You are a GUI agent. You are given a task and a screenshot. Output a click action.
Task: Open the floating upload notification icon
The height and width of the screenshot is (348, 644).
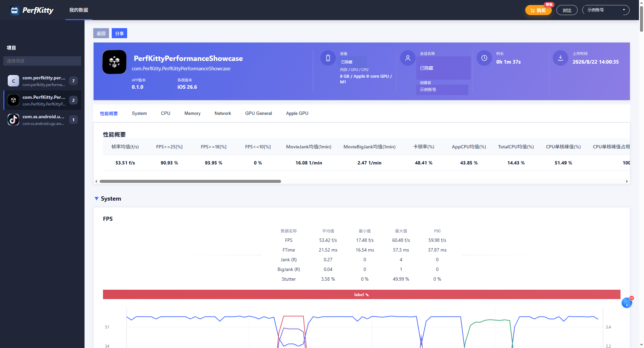[x=627, y=303]
